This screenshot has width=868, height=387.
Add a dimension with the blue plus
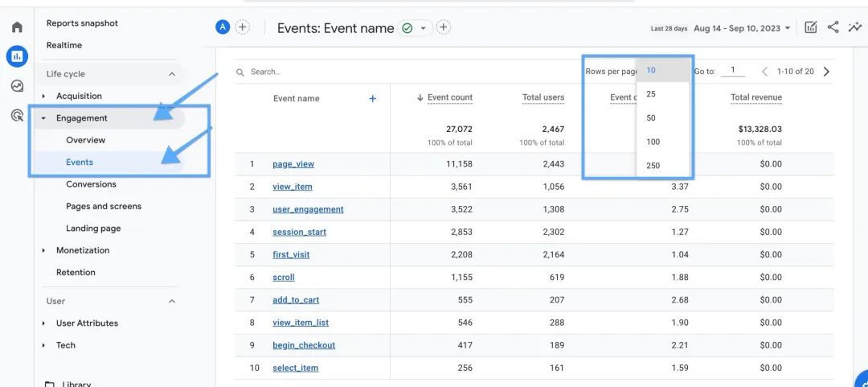[x=373, y=99]
